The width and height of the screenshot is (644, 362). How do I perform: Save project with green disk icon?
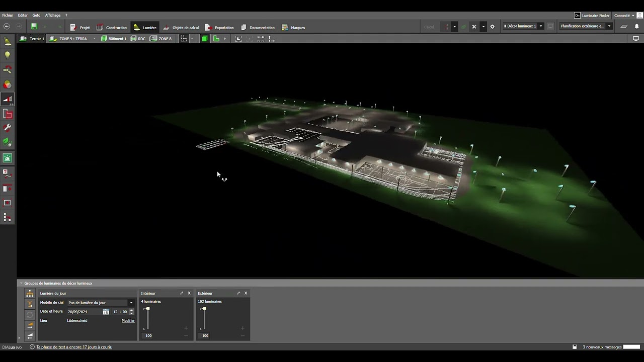[x=34, y=27]
